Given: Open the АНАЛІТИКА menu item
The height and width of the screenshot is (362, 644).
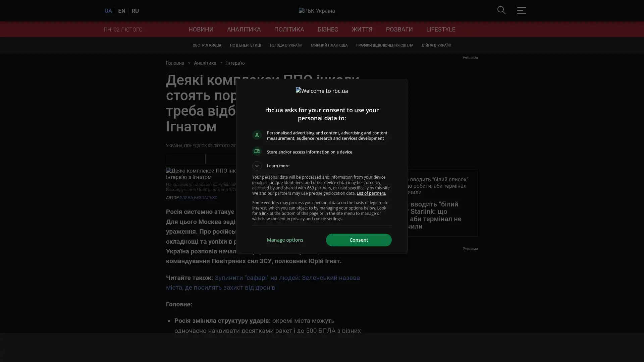Looking at the screenshot, I should point(244,29).
